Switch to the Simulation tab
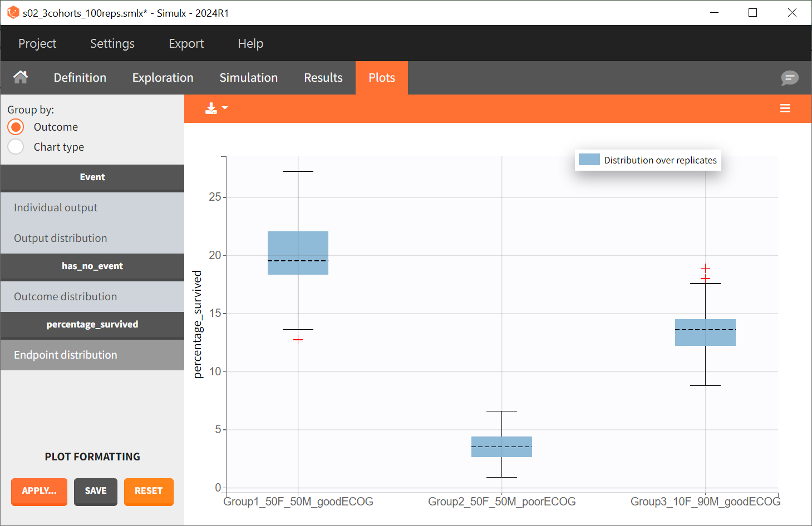 (248, 78)
